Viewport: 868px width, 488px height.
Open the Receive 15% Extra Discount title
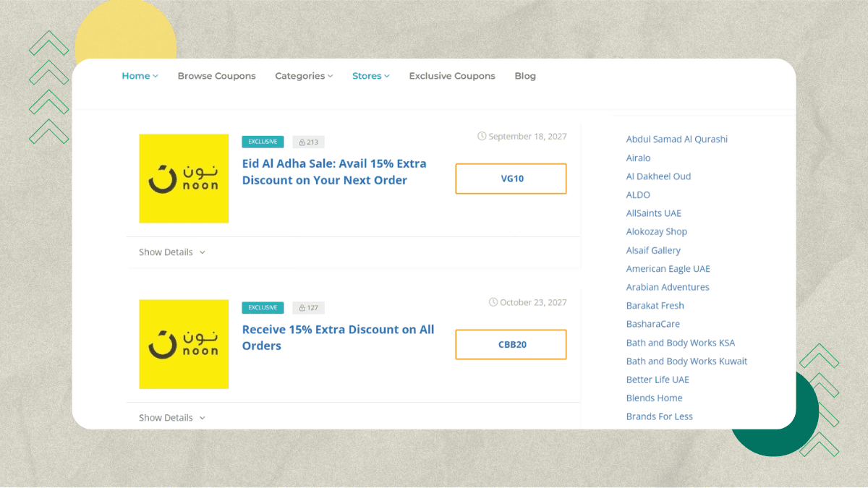tap(338, 338)
